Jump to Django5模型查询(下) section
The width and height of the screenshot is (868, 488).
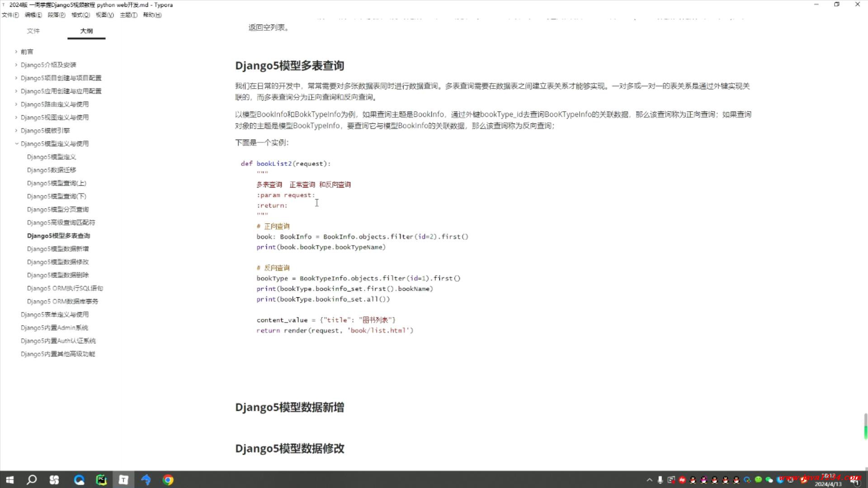(x=57, y=196)
